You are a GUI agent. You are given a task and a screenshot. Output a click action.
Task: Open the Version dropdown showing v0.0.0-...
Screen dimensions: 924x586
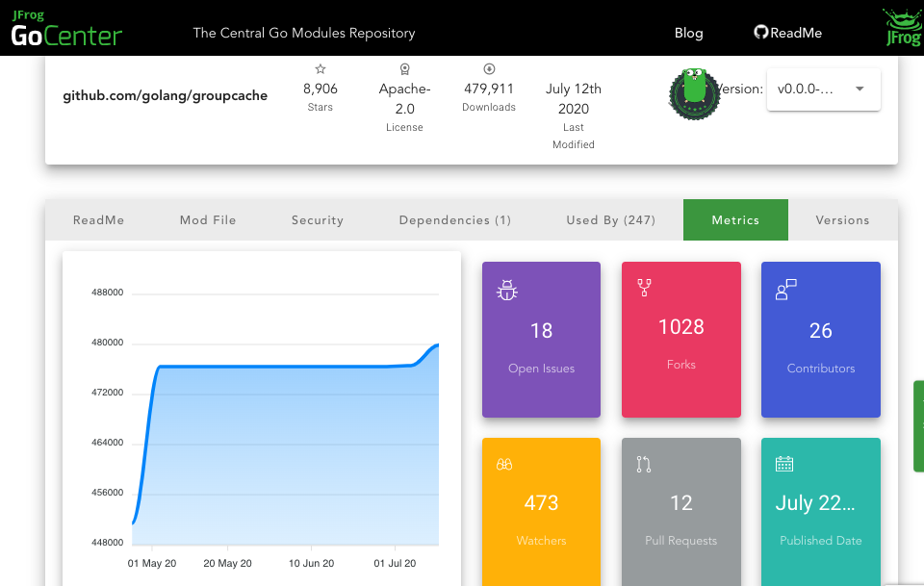pyautogui.click(x=823, y=89)
